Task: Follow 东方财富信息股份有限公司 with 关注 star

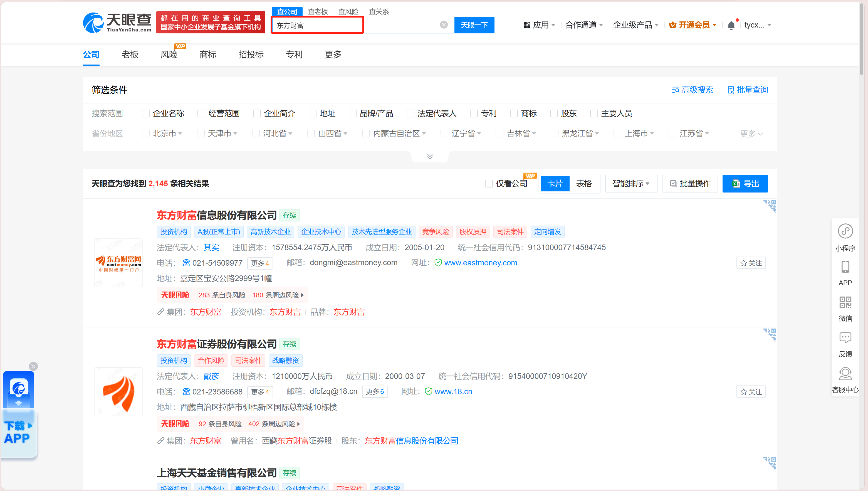Action: tap(751, 263)
